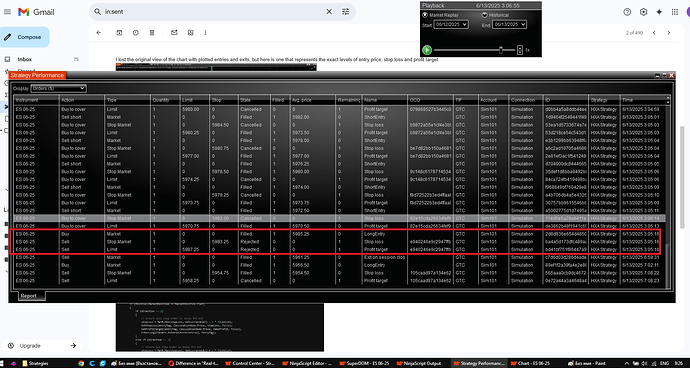Viewport: 690px width, 368px height.
Task: Click the Upgrade link
Action: tap(30, 346)
